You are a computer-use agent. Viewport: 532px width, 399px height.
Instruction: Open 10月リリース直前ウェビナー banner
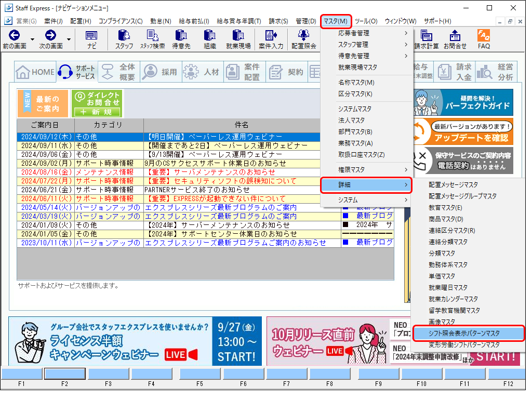339,341
